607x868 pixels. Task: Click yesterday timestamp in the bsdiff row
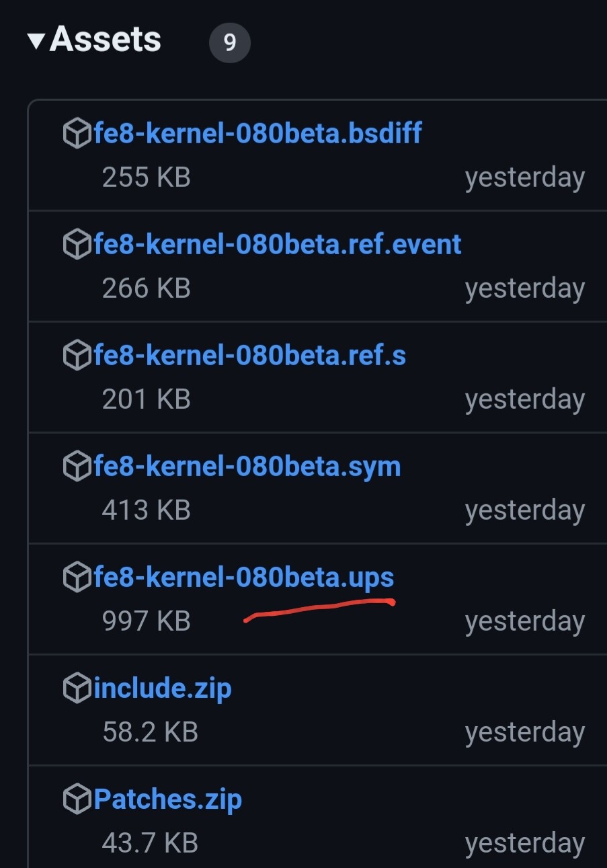pos(524,177)
